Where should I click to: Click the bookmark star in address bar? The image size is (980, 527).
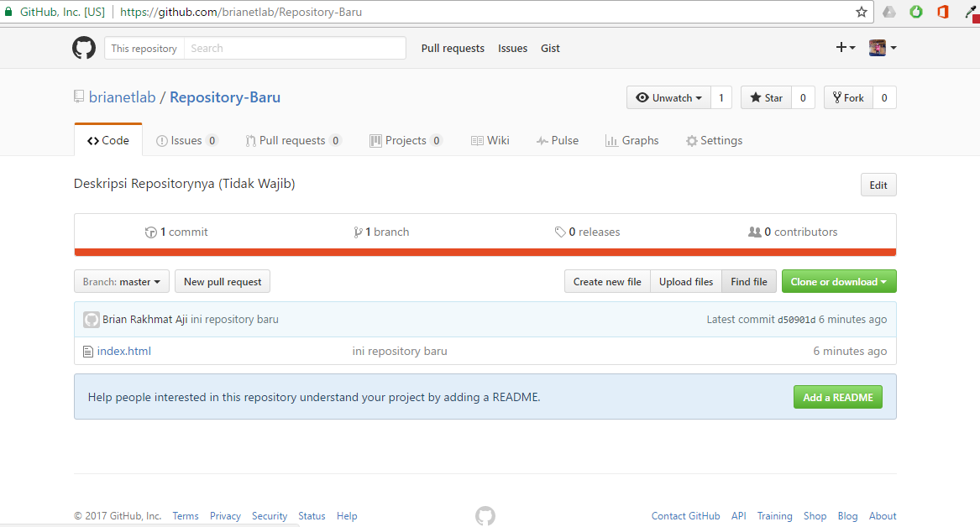pos(862,12)
